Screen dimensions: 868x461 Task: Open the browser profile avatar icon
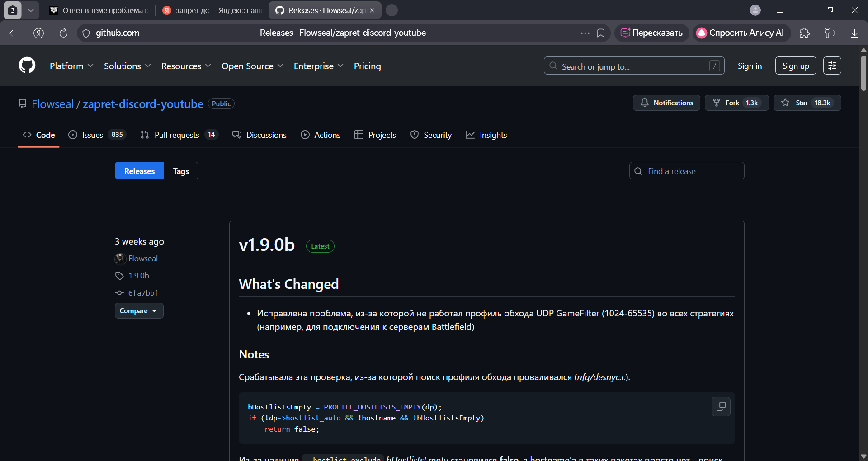pos(755,10)
